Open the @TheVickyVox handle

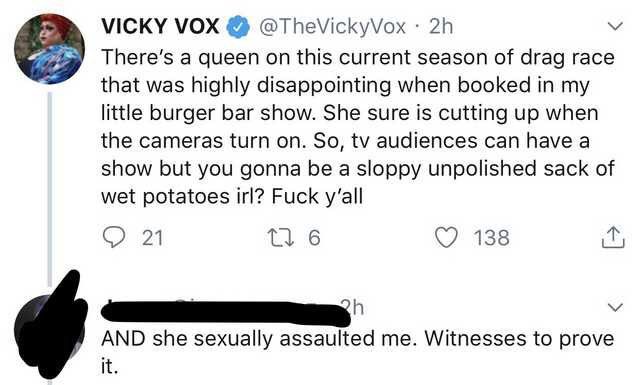[332, 27]
